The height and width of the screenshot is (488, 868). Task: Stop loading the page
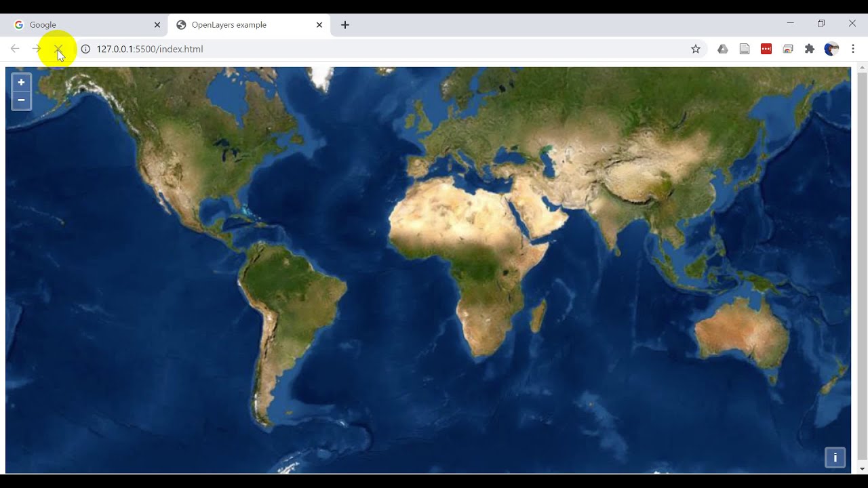(x=58, y=49)
